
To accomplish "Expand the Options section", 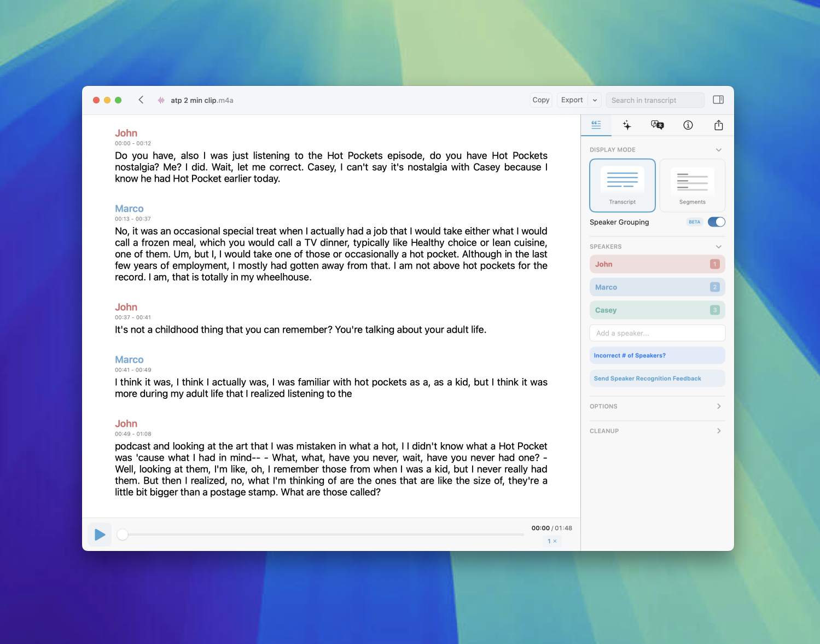I will 718,407.
